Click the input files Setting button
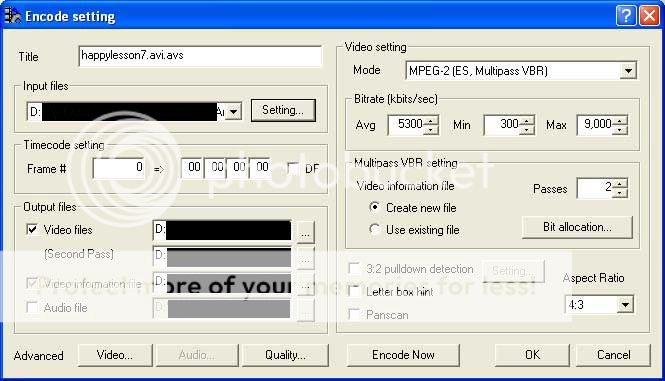The image size is (665, 381). click(283, 110)
